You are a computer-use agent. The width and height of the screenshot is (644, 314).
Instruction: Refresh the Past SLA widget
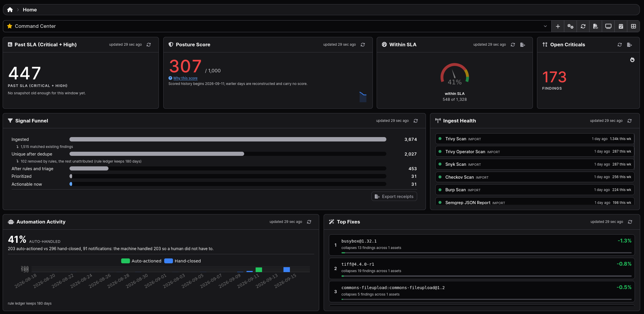click(149, 45)
